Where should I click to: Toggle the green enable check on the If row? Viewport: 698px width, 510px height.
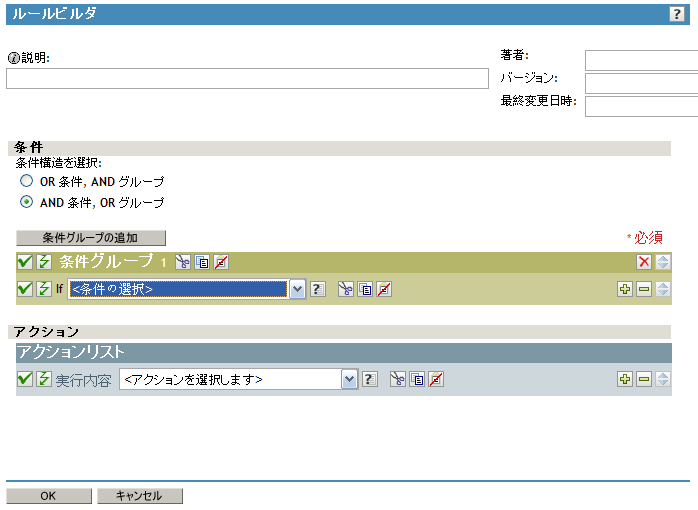25,289
